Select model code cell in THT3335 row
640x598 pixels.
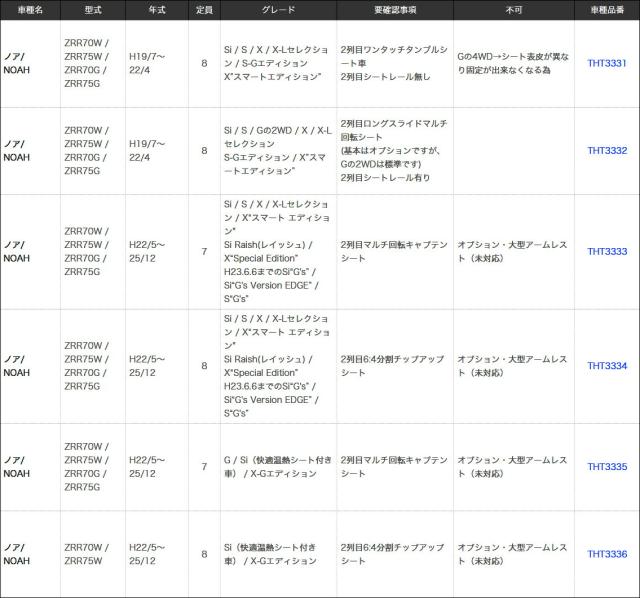[87, 467]
